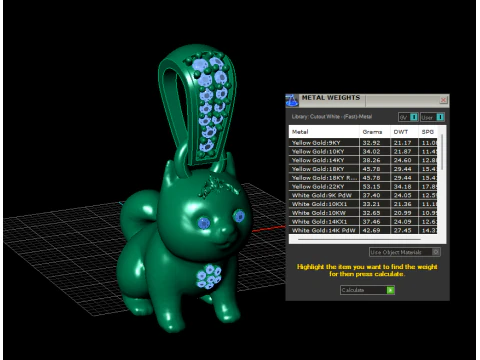Image resolution: width=480 pixels, height=360 pixels.
Task: Click the DWT column header
Action: pyautogui.click(x=404, y=132)
